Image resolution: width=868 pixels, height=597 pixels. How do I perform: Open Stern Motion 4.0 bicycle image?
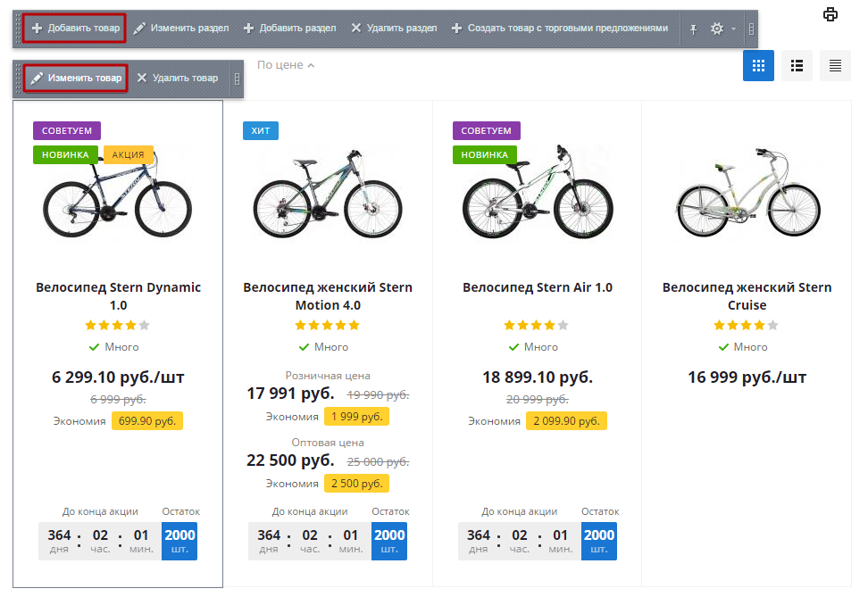tap(328, 195)
